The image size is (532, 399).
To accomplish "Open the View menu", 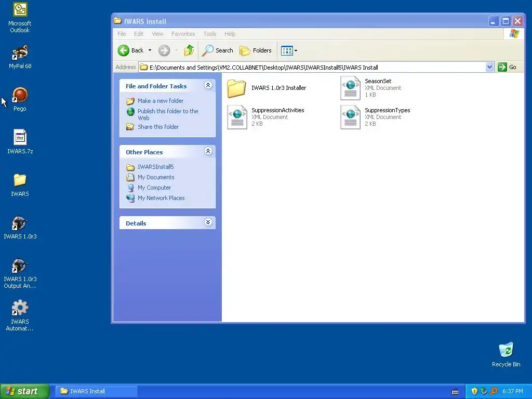I will click(x=157, y=34).
